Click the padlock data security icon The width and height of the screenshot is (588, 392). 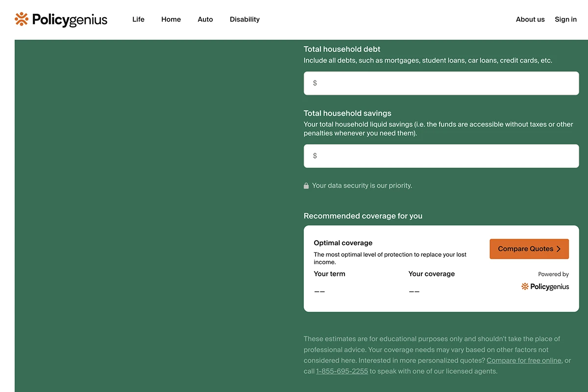[x=306, y=186]
